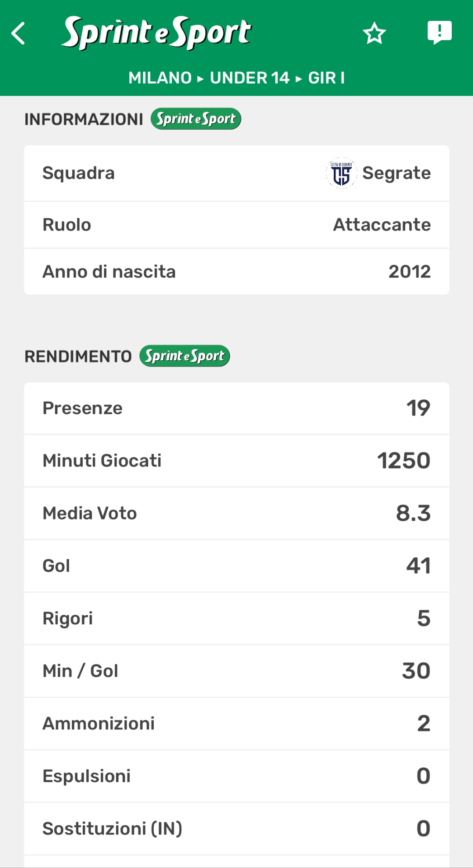Tap the Segrate team crest icon
Screen dimensions: 473x868
[x=341, y=173]
